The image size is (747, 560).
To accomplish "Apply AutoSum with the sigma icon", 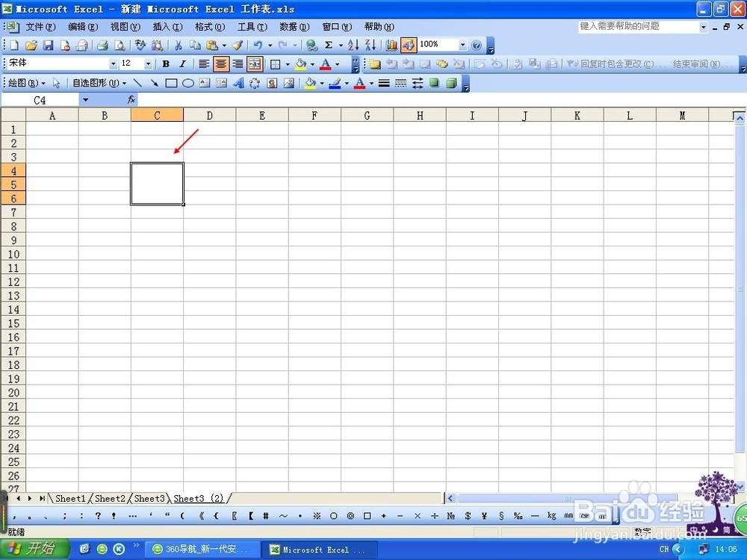I will click(328, 46).
